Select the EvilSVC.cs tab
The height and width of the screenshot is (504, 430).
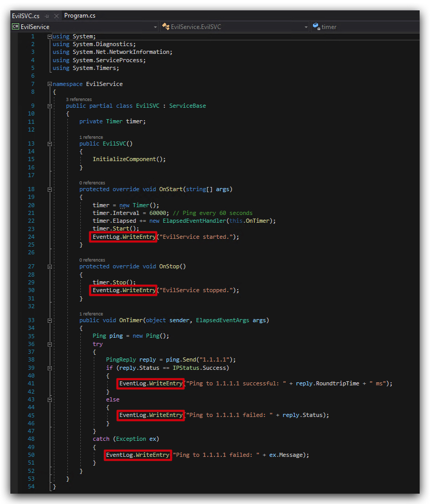click(x=26, y=16)
